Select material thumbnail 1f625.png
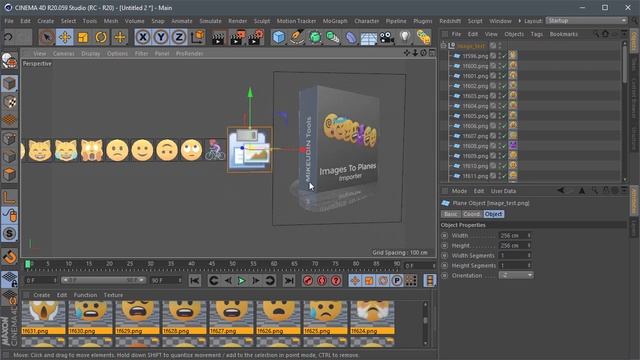 pos(325,318)
